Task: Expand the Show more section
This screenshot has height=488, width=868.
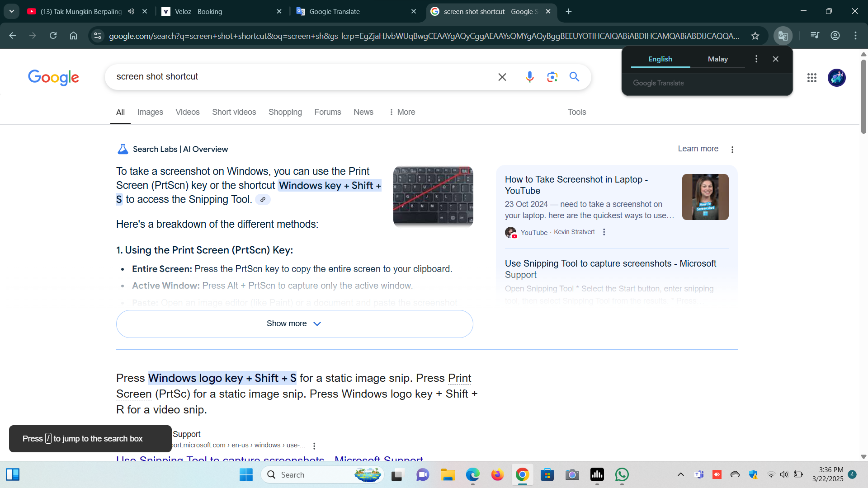Action: (x=294, y=324)
